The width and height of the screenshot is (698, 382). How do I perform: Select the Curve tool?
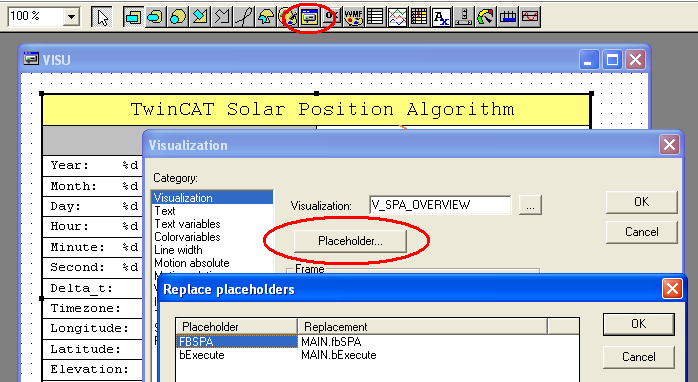(x=243, y=17)
